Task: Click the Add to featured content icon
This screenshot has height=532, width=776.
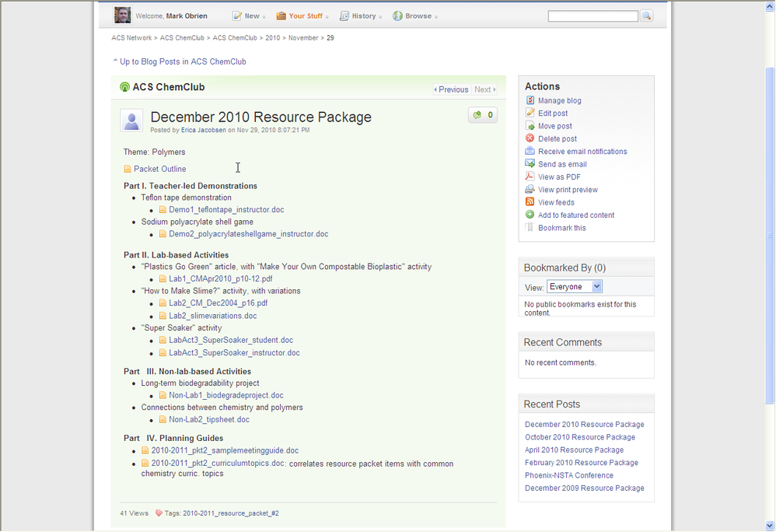Action: (530, 215)
